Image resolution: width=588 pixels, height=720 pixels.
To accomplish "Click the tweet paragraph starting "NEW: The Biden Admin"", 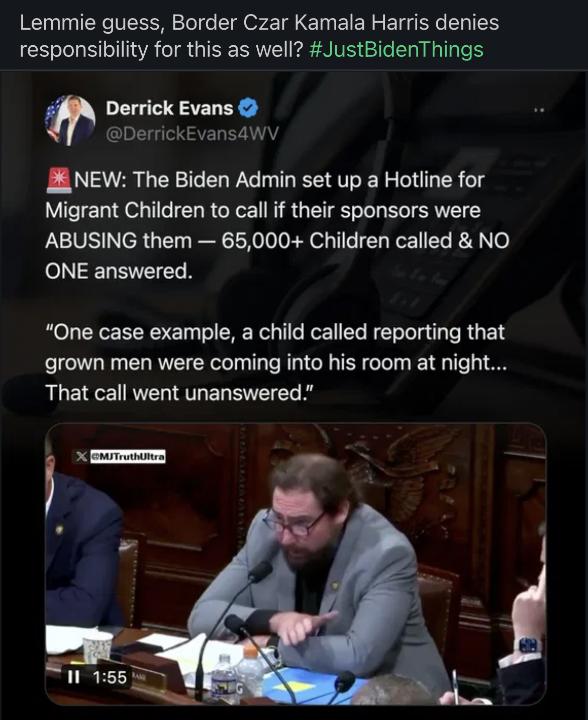I will 277,225.
